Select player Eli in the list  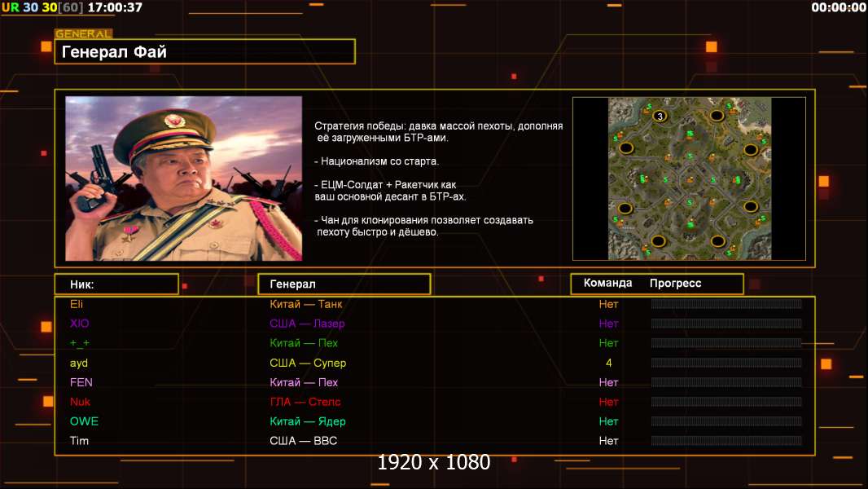point(77,304)
